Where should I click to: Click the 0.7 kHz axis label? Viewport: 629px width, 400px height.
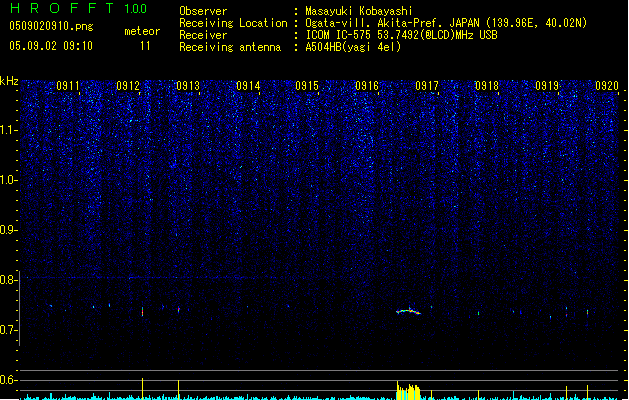point(9,330)
